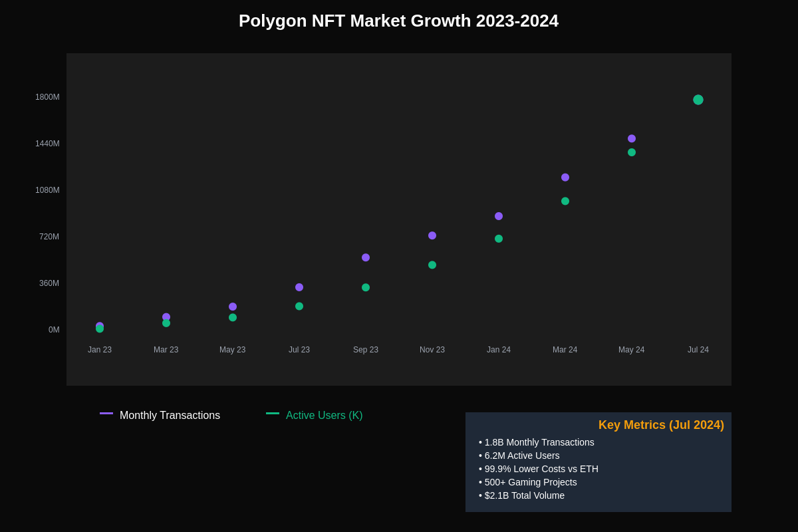798x532 pixels.
Task: Click the 360M y-axis label
Action: pos(49,283)
